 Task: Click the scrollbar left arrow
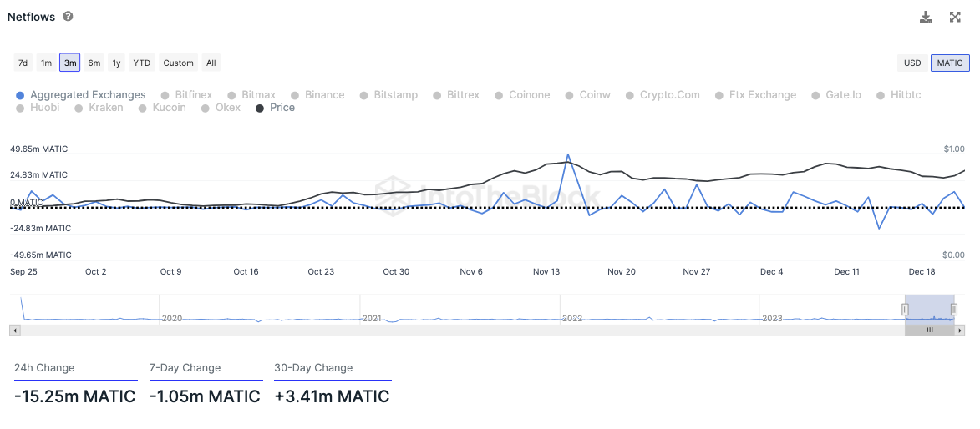(x=13, y=330)
